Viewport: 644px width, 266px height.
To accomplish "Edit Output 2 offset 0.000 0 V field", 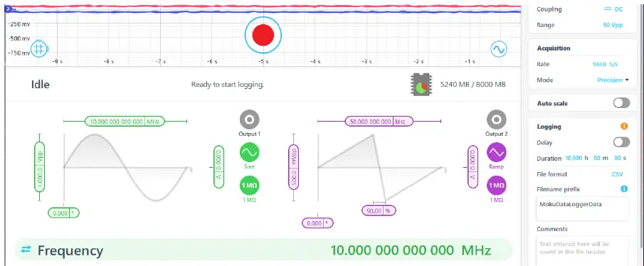I will (473, 166).
